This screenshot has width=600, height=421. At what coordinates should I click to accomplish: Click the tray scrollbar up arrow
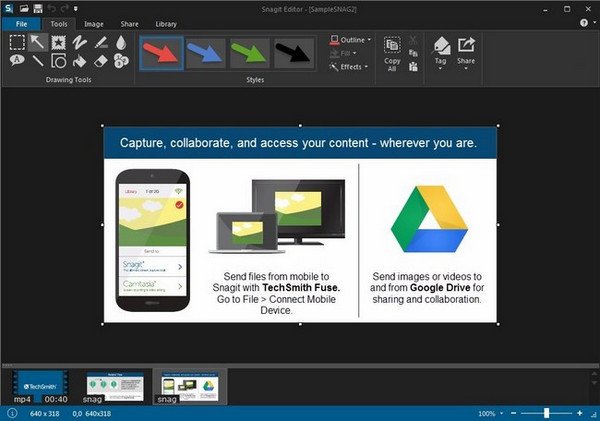click(594, 374)
